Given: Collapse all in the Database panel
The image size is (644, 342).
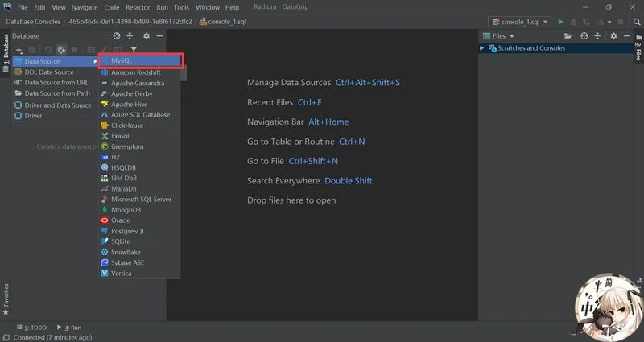Looking at the screenshot, I should coord(130,36).
